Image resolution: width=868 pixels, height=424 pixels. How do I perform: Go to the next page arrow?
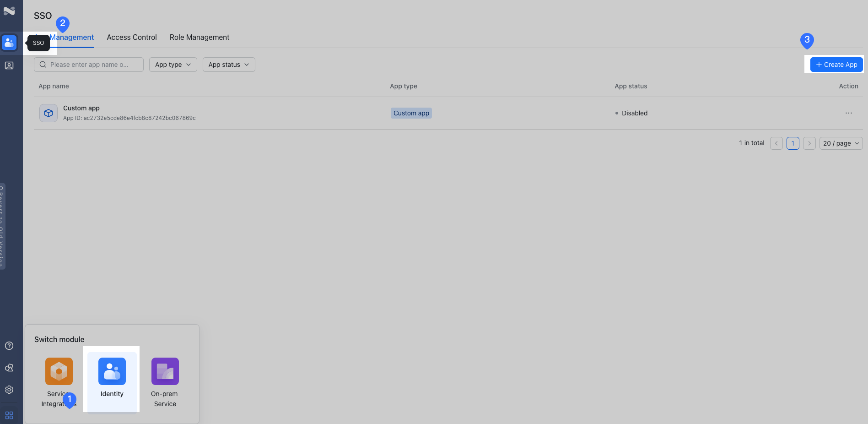[809, 143]
